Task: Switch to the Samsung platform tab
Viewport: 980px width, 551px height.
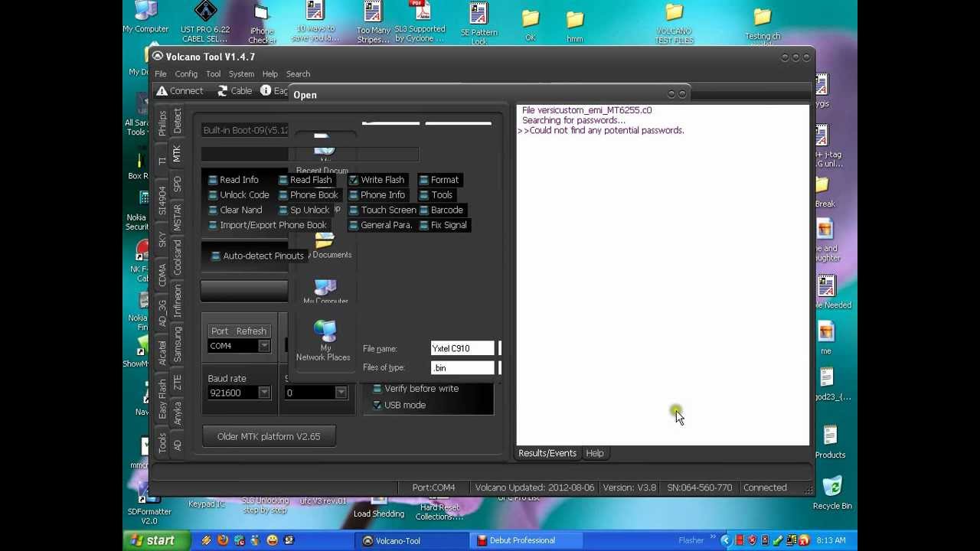Action: pyautogui.click(x=177, y=344)
